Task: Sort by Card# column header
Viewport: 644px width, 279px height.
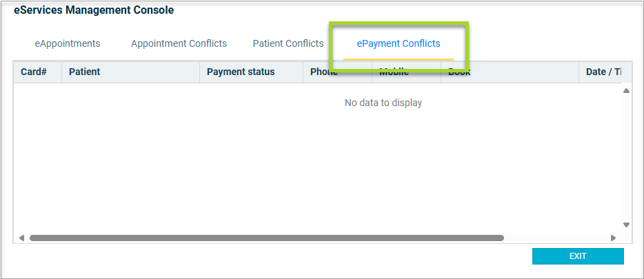Action: (34, 72)
